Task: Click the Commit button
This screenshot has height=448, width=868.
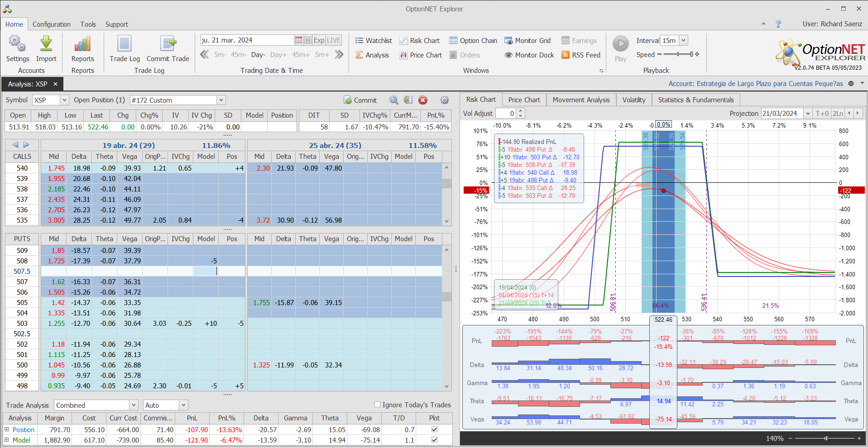Action: pos(360,100)
